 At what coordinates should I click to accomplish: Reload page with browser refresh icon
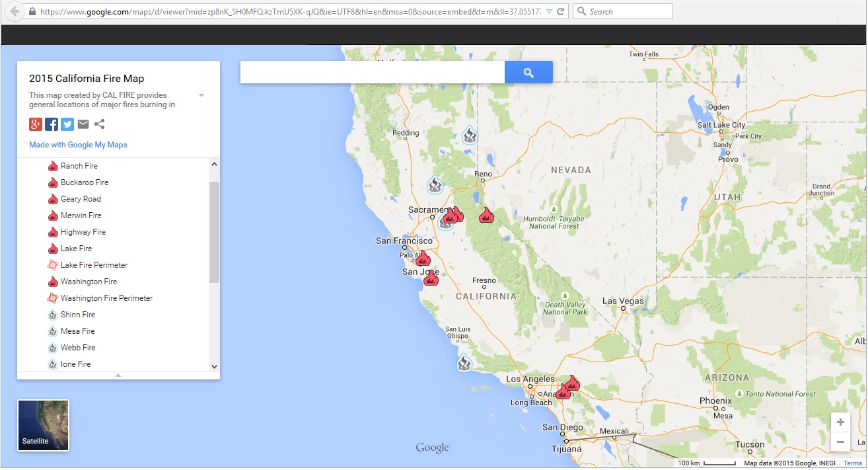560,12
